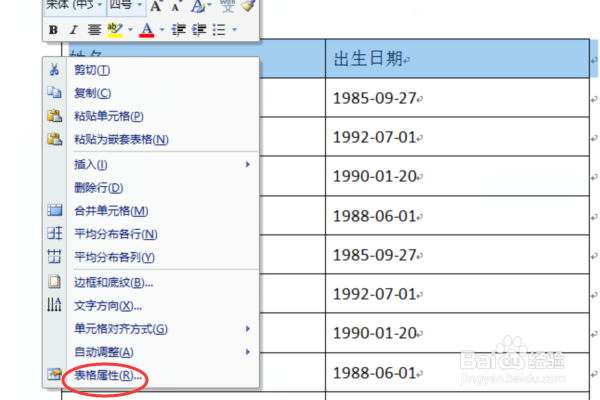Viewport: 600px width, 400px height.
Task: Decrease indent in mini toolbar
Action: [178, 29]
